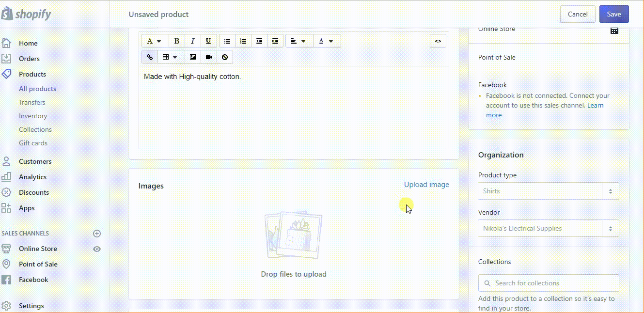Open Settings in the sidebar

pos(31,306)
